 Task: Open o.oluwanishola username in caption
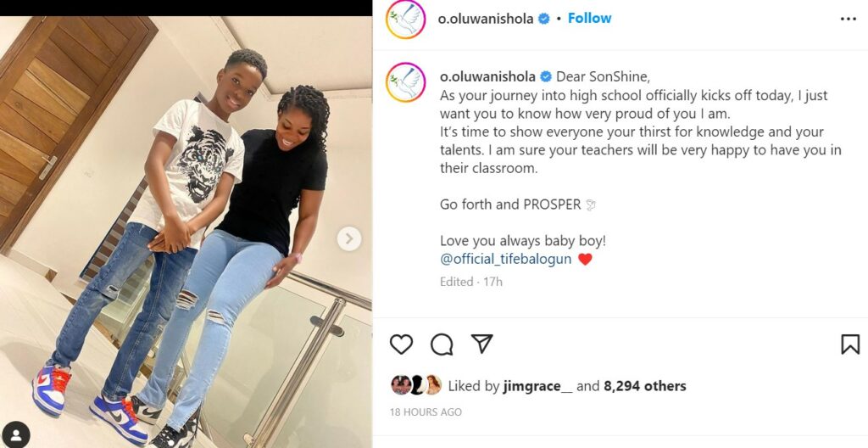click(487, 76)
